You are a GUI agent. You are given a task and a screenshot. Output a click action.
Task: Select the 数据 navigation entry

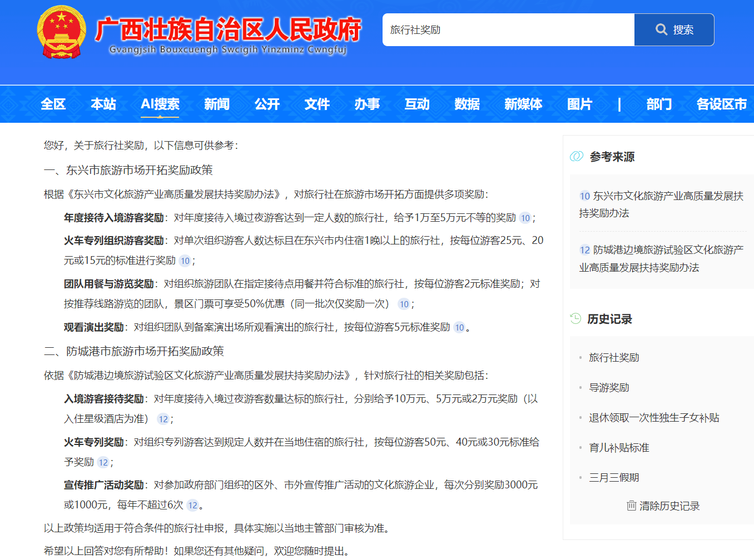click(x=467, y=104)
